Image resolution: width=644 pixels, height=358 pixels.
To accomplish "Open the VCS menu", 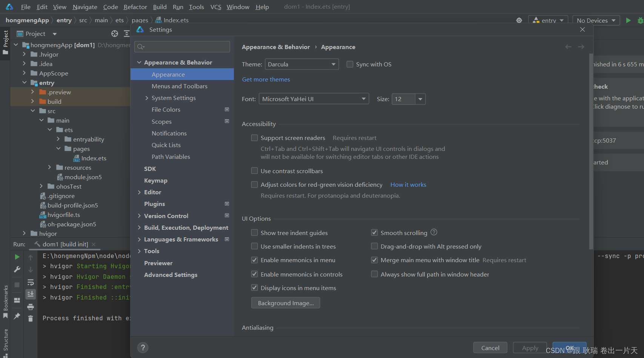I will [216, 7].
